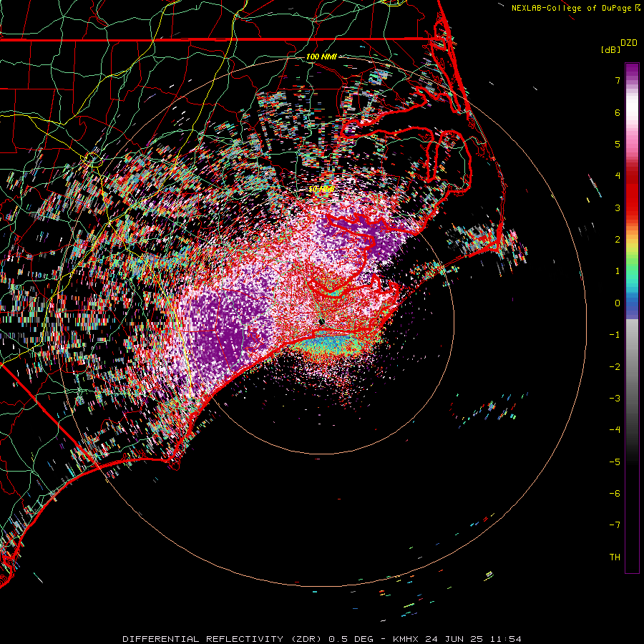Viewport: 644px width, 644px height.
Task: Click the 0 value on the scale
Action: coord(618,303)
